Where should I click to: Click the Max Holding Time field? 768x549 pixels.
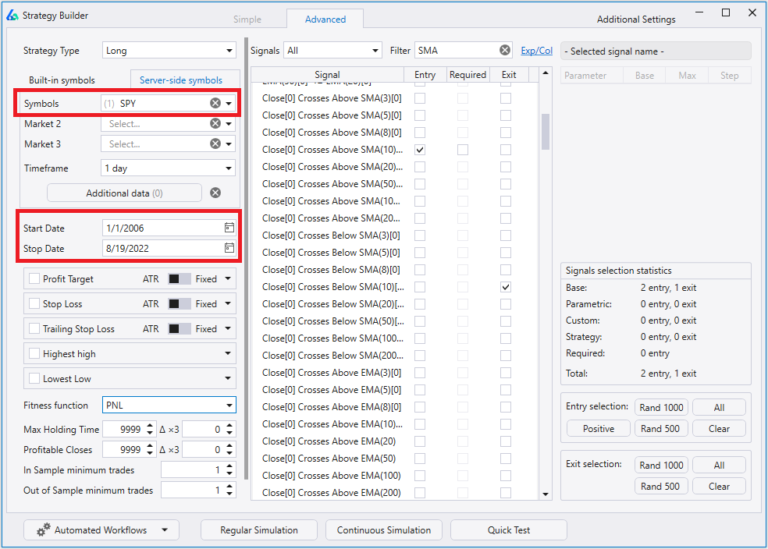[126, 429]
